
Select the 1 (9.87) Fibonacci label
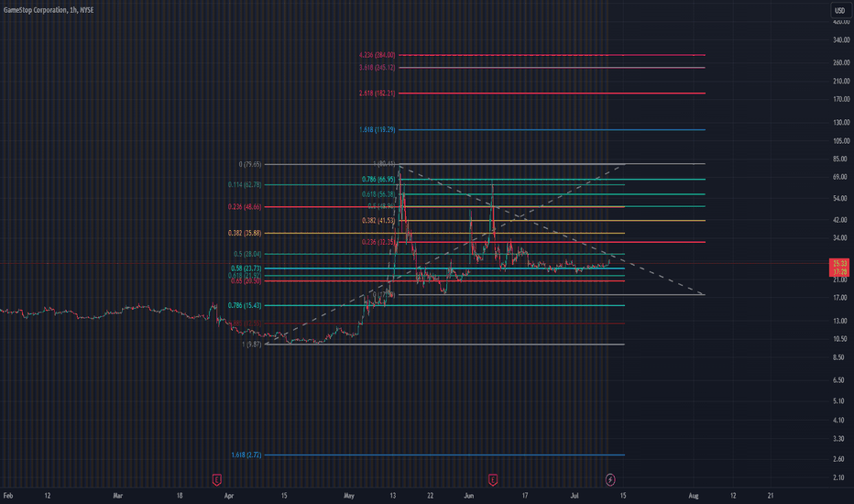coord(252,345)
